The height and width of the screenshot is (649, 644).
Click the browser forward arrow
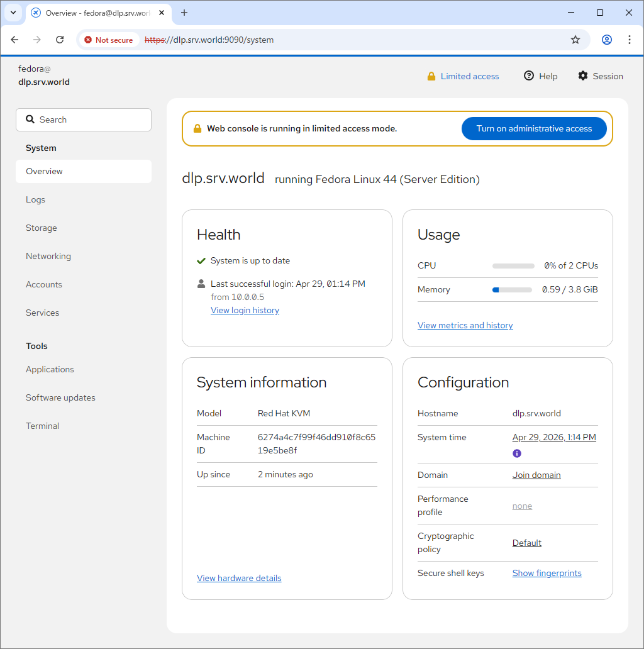coord(37,40)
